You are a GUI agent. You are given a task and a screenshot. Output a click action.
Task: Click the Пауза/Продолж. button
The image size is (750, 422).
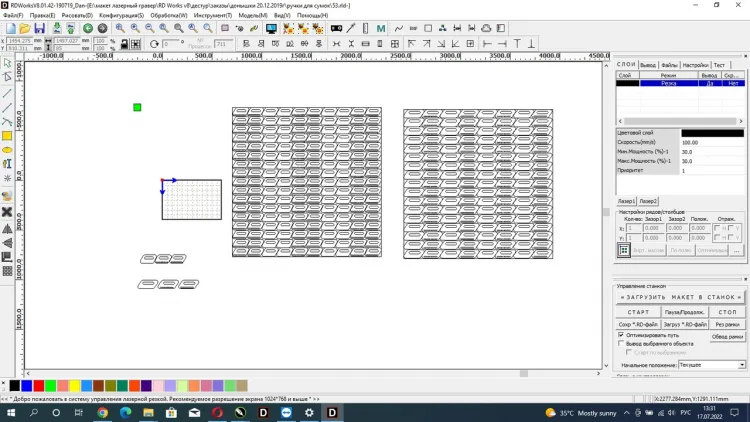tap(684, 312)
